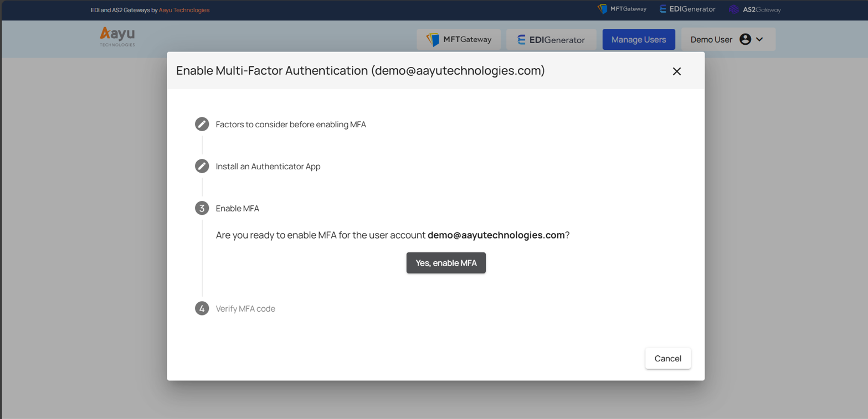
Task: Click AS2Gateway icon in the top dark bar
Action: (734, 9)
